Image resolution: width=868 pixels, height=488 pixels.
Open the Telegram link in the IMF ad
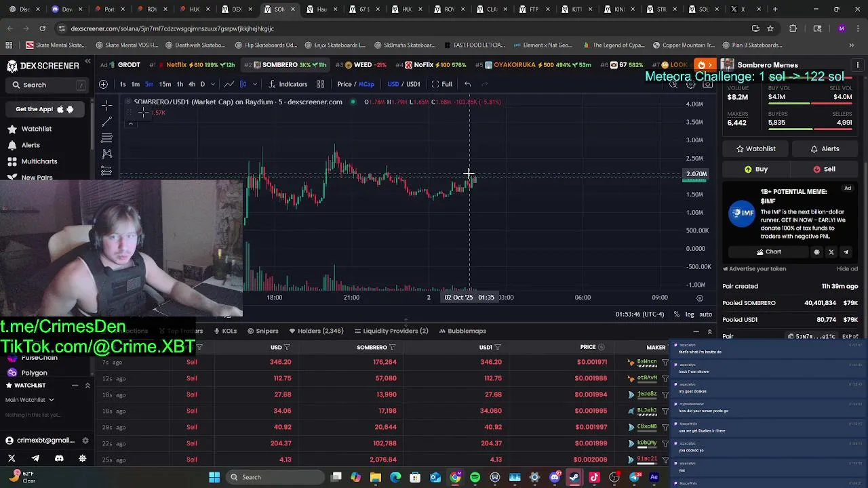pyautogui.click(x=846, y=252)
